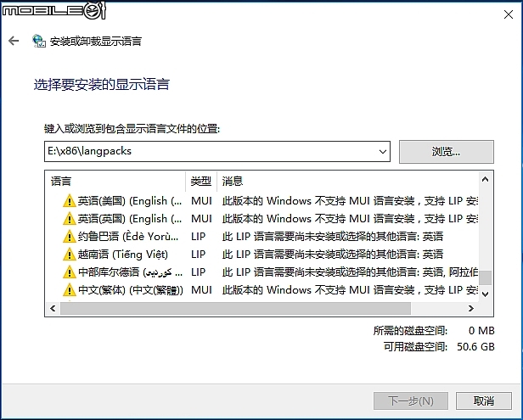Click the 下一步(N) button
Image resolution: width=523 pixels, height=420 pixels.
(411, 400)
